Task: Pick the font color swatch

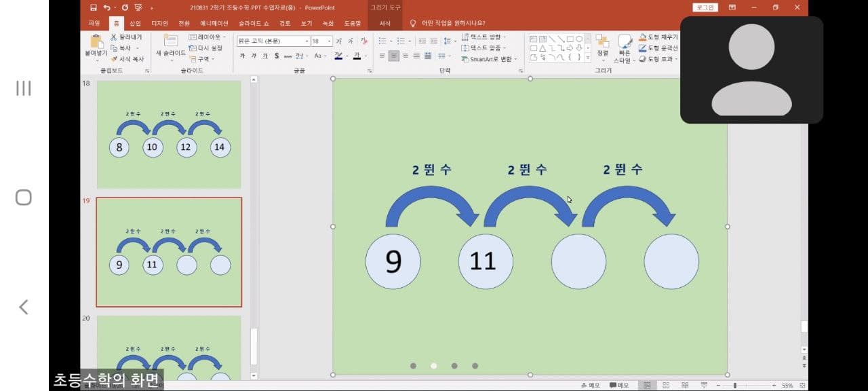Action: (x=357, y=56)
